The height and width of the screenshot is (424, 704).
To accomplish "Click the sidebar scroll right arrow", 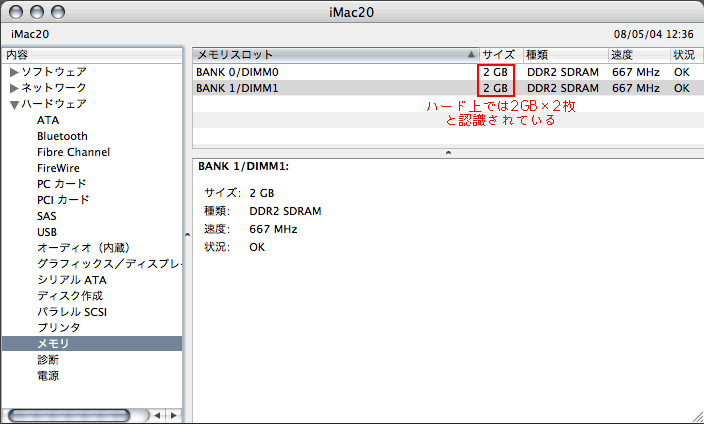I will 174,415.
